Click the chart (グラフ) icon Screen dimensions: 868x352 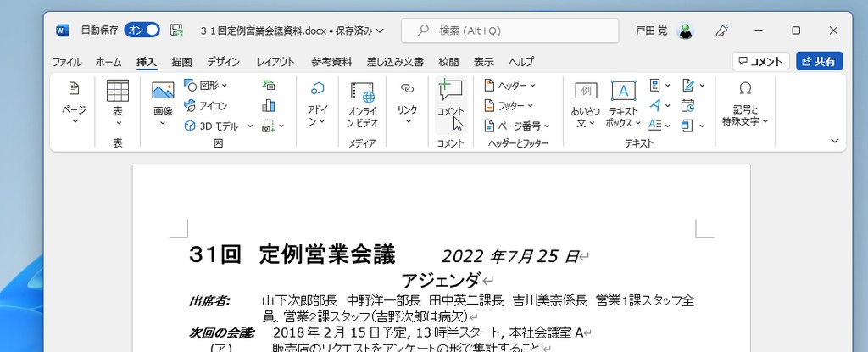269,105
